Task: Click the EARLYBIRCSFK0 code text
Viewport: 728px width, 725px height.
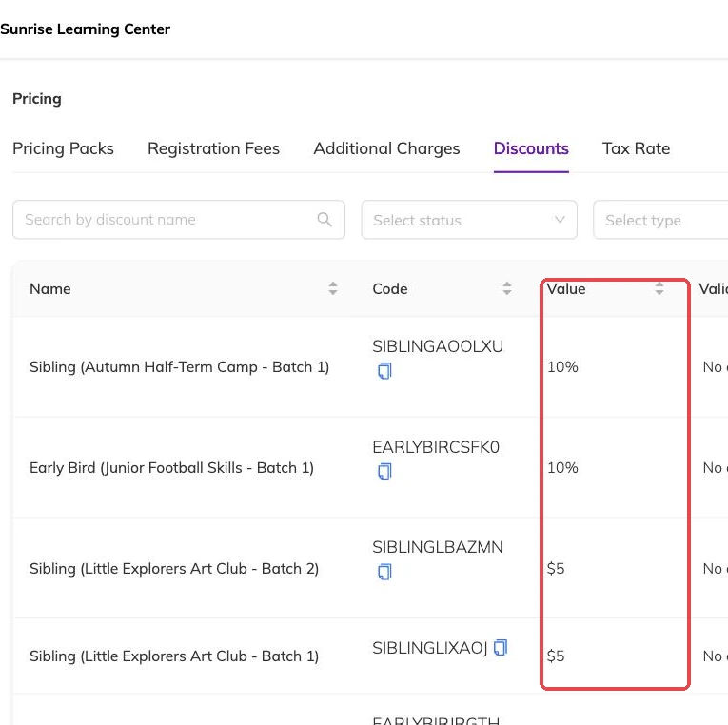Action: tap(436, 447)
